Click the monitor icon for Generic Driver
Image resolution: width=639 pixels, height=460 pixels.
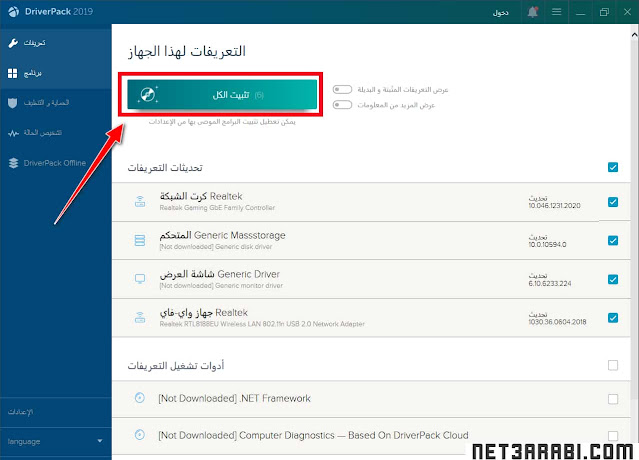click(x=140, y=279)
